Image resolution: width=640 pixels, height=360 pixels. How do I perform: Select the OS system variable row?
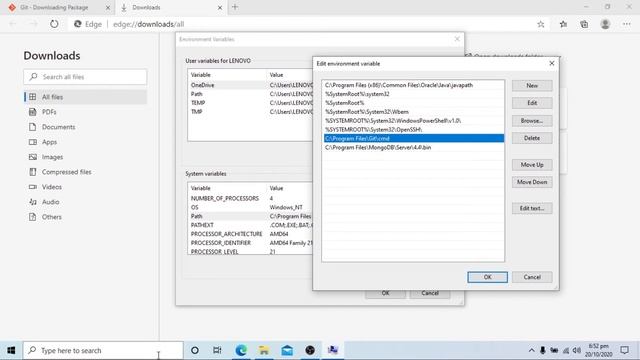250,207
